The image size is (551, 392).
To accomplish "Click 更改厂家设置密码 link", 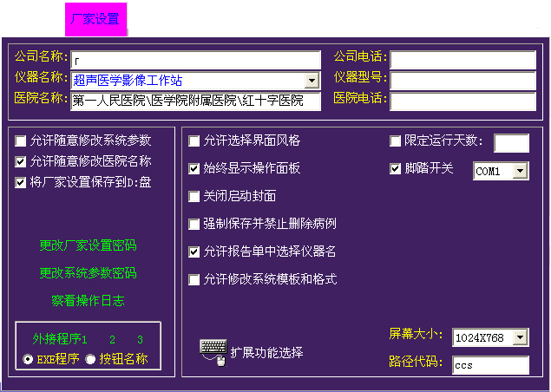I will point(88,245).
